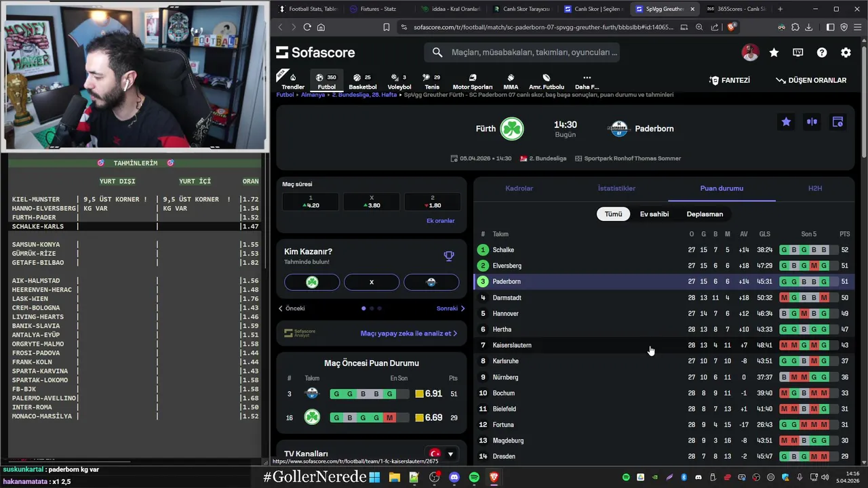Click the 4.20 home win odds
Viewport: 868px width, 488px height.
[311, 202]
